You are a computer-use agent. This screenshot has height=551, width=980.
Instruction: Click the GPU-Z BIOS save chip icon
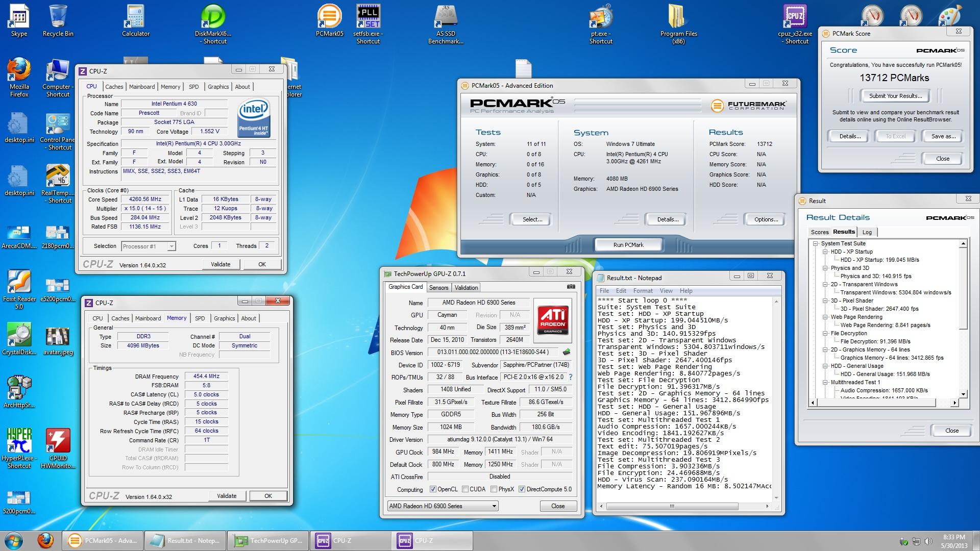click(566, 352)
